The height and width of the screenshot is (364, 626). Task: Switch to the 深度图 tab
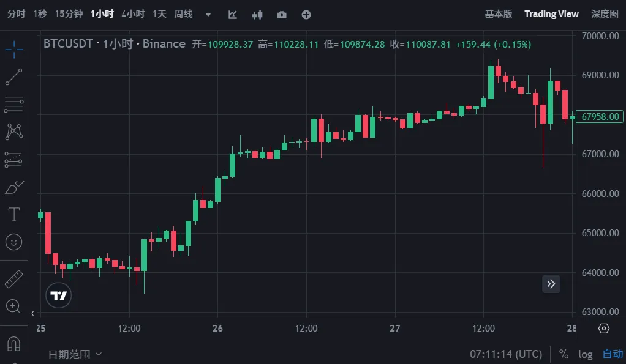click(x=604, y=13)
